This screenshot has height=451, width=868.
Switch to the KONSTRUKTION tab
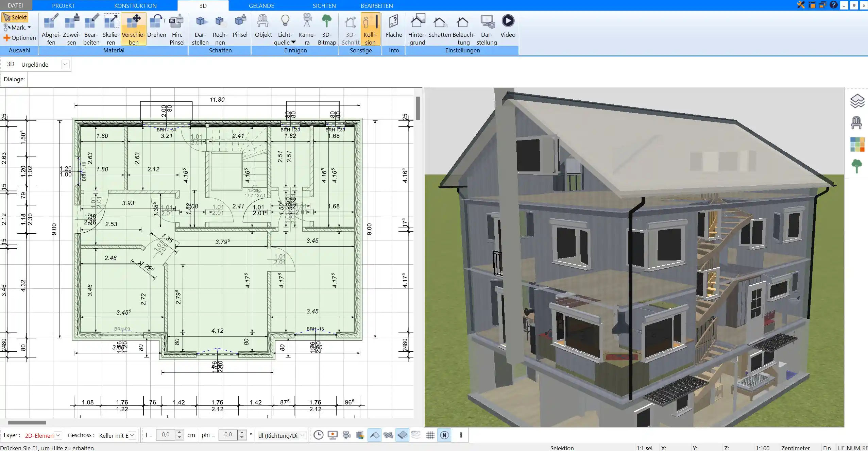(x=135, y=5)
